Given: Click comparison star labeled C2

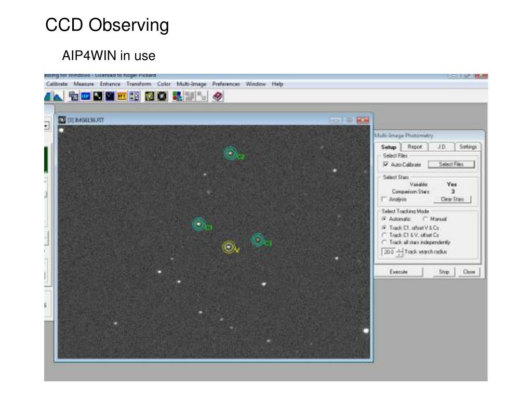Looking at the screenshot, I should (231, 153).
